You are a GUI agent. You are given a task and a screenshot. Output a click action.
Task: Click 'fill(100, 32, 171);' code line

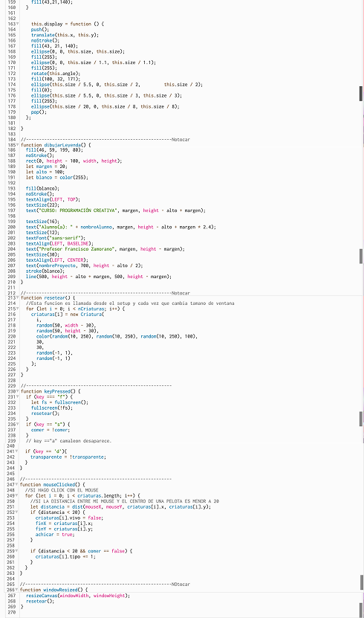tap(56, 80)
